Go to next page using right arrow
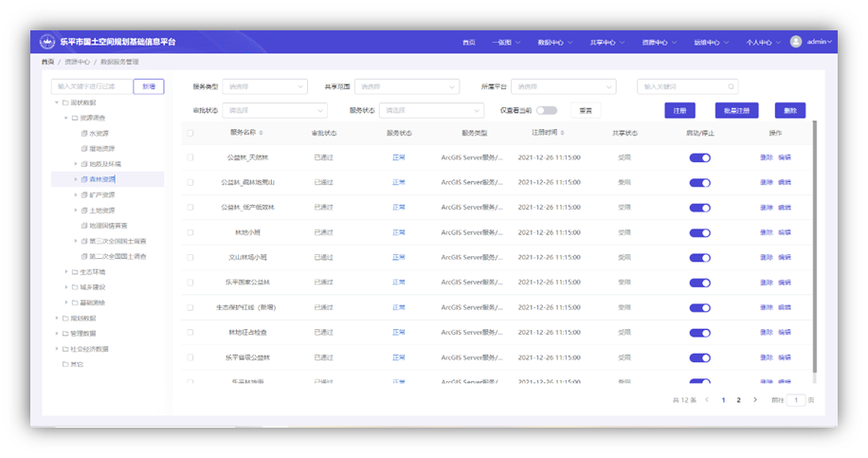The height and width of the screenshot is (458, 868). tap(754, 400)
